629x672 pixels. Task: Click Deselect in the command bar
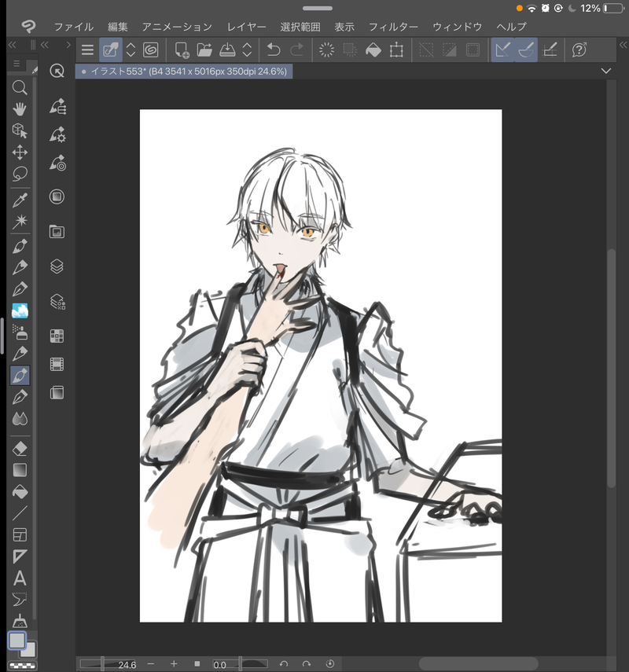[426, 50]
